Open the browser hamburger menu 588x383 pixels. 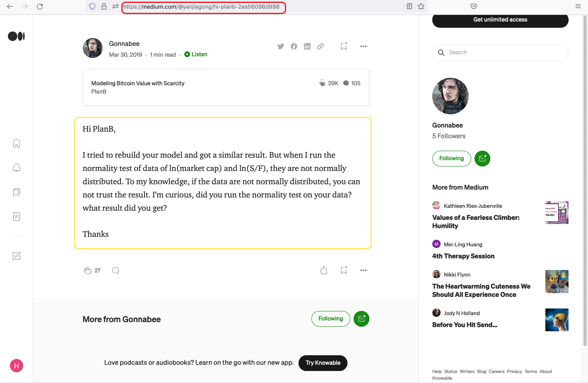click(x=578, y=6)
